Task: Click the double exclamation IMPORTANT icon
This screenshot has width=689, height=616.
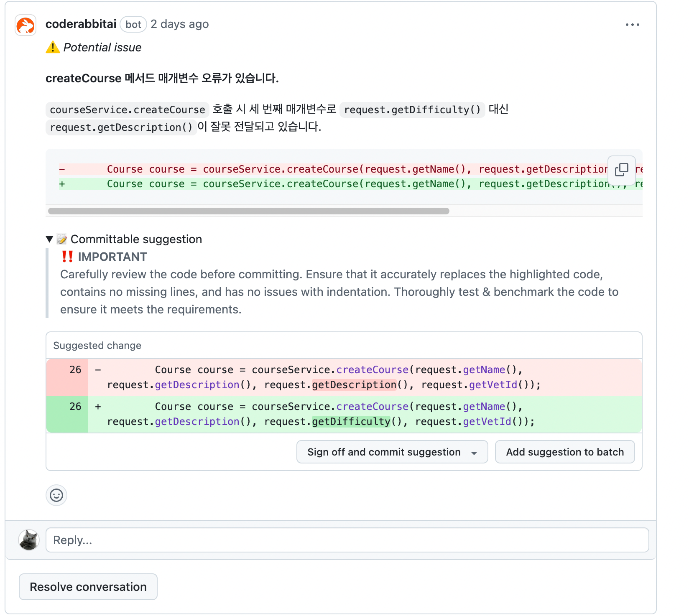Action: click(x=67, y=256)
